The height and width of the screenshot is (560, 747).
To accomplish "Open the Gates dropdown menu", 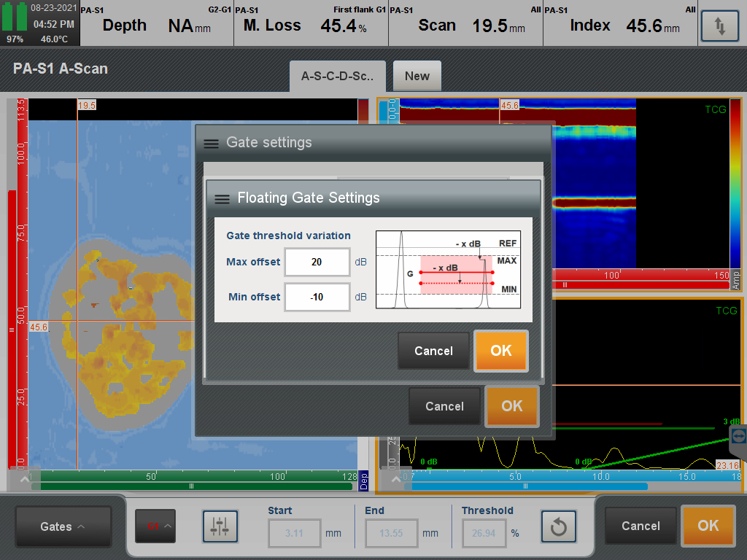I will coord(63,526).
